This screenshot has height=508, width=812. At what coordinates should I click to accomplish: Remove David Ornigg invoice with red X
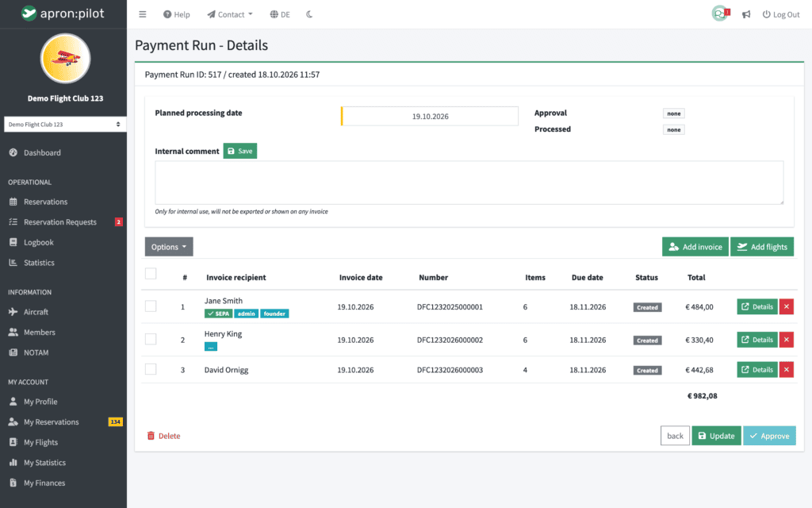pyautogui.click(x=786, y=370)
